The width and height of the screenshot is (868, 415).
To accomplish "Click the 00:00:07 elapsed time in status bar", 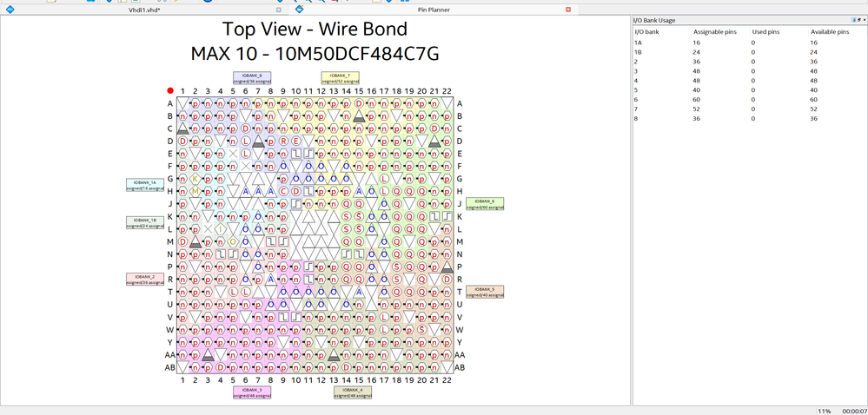I will (x=855, y=412).
